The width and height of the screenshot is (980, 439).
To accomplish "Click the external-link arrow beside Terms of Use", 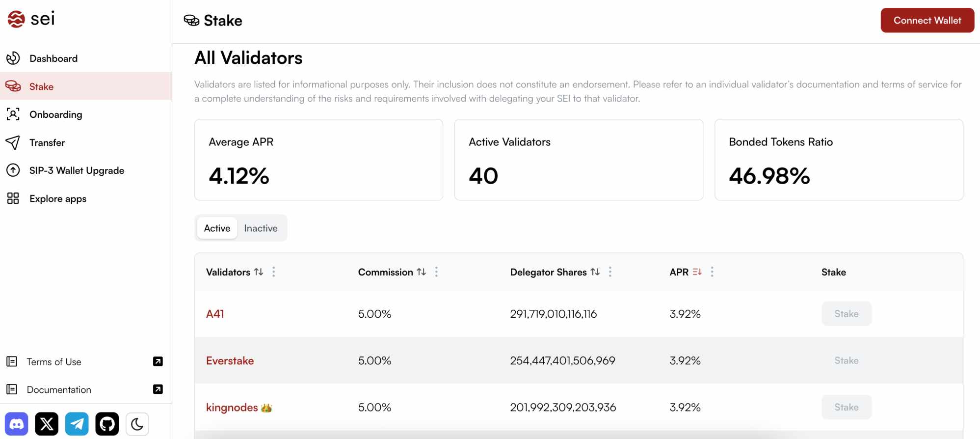I will (158, 361).
